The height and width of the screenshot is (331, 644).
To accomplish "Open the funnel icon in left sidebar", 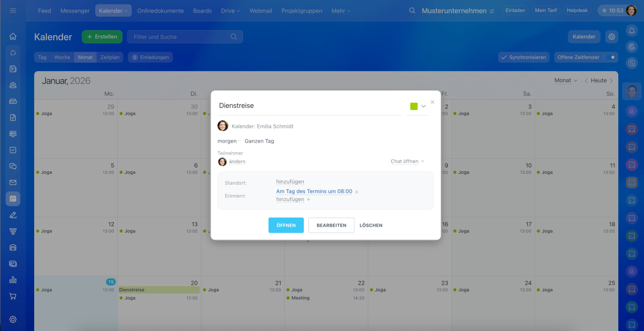I will point(13,231).
